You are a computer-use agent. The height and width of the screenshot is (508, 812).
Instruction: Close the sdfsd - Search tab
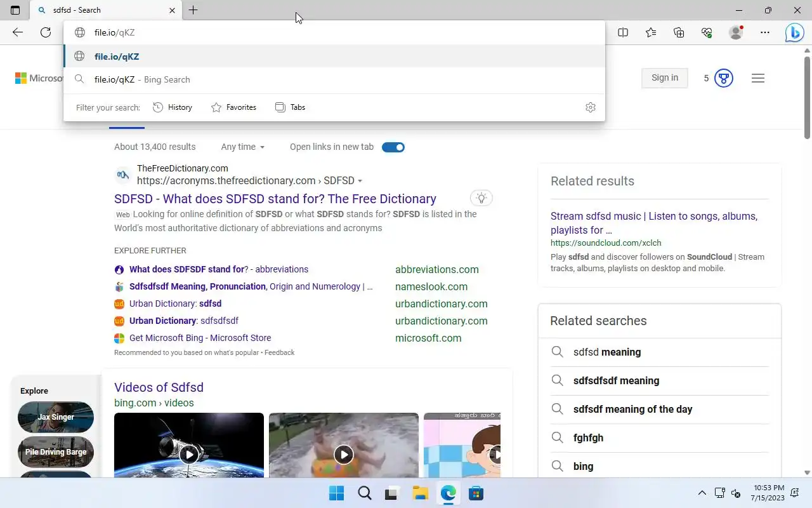click(x=172, y=10)
